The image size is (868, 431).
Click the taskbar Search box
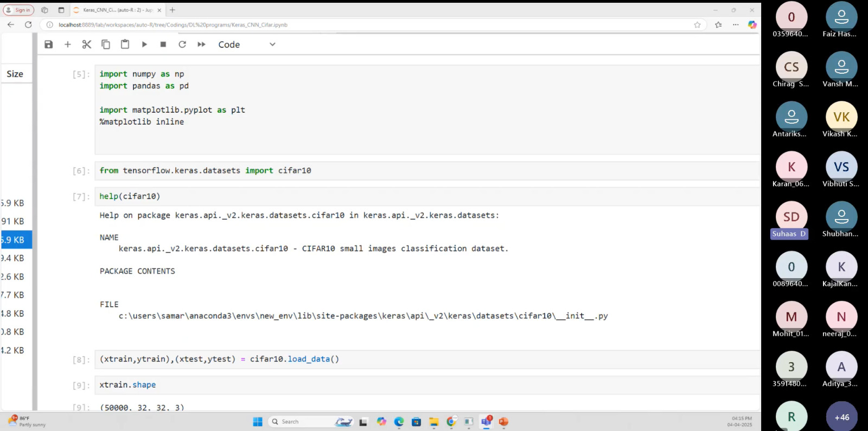(x=304, y=422)
